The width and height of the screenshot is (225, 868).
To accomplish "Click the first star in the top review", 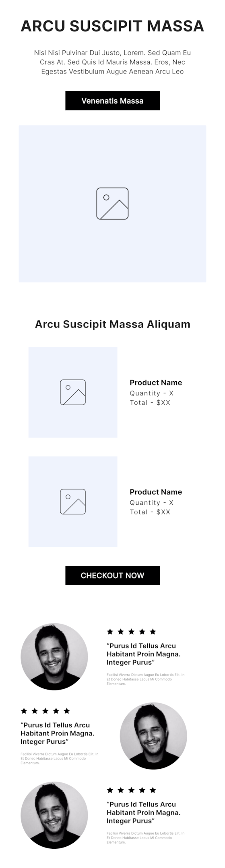I will tap(110, 631).
